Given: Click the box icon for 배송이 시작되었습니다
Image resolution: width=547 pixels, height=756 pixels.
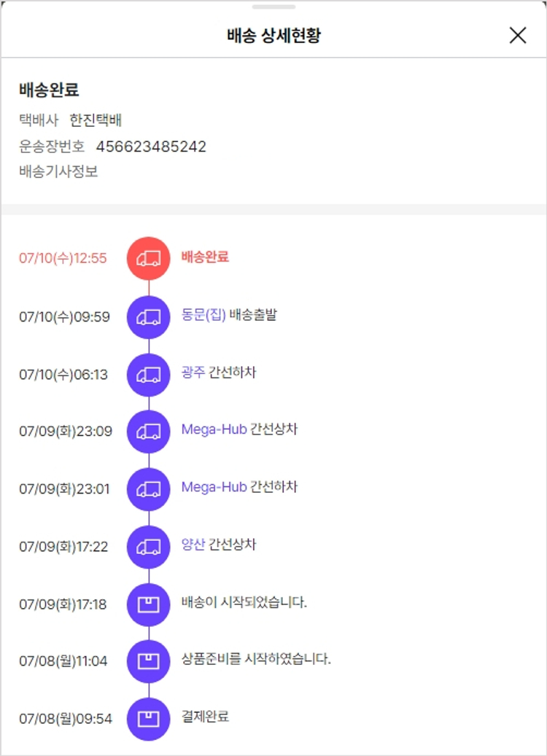Looking at the screenshot, I should (x=149, y=604).
